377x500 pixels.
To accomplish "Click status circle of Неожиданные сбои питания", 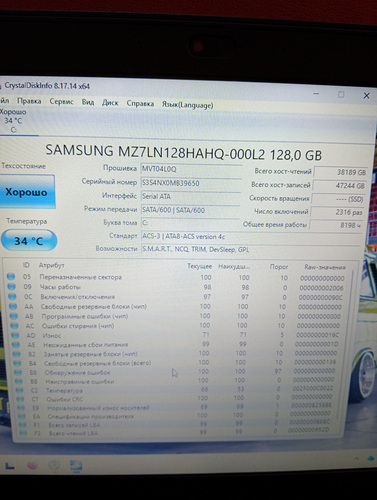I will click(16, 344).
